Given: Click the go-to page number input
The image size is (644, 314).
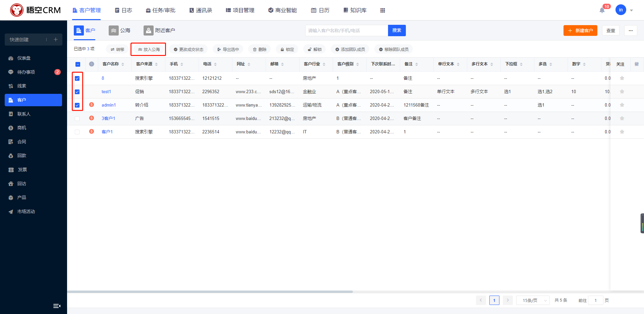Looking at the screenshot, I should point(596,300).
